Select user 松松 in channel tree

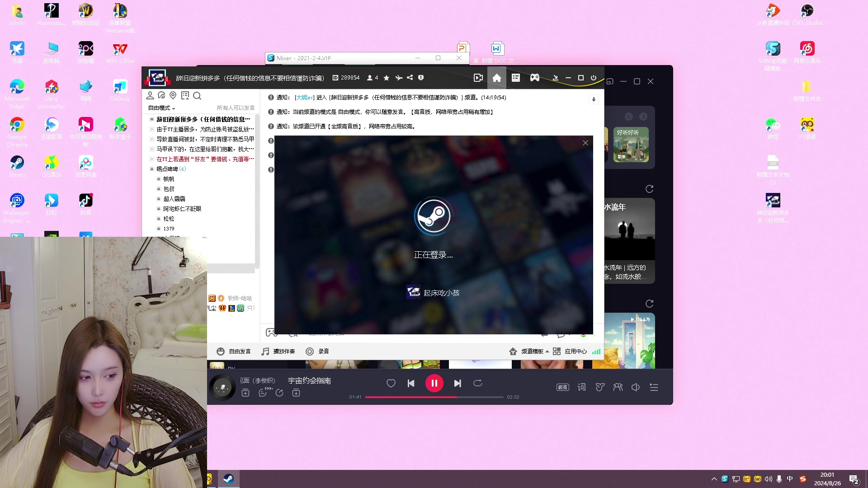[x=169, y=219]
